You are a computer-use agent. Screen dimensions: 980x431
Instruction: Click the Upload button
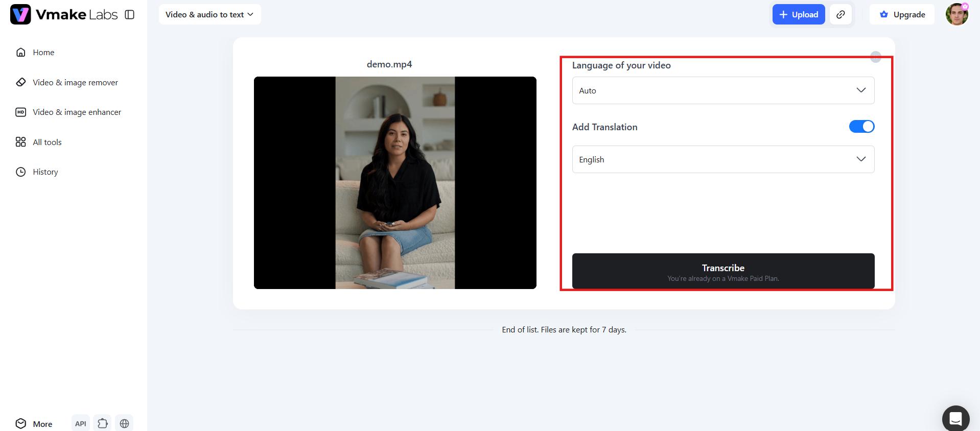coord(799,14)
